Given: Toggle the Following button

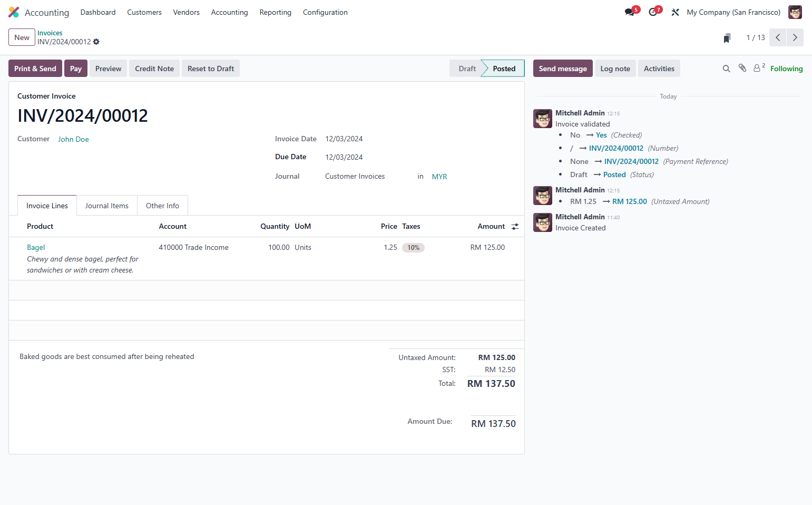Looking at the screenshot, I should [x=786, y=69].
